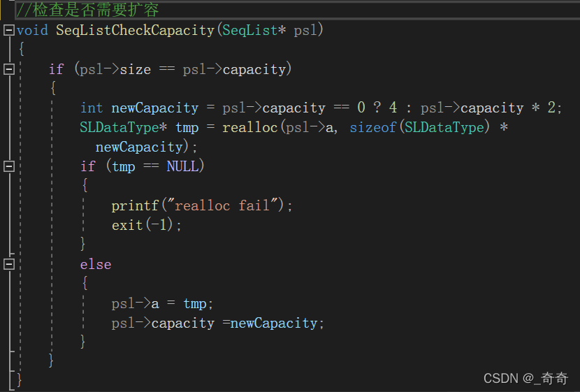The height and width of the screenshot is (392, 580).
Task: Click the printf call
Action: pos(135,205)
